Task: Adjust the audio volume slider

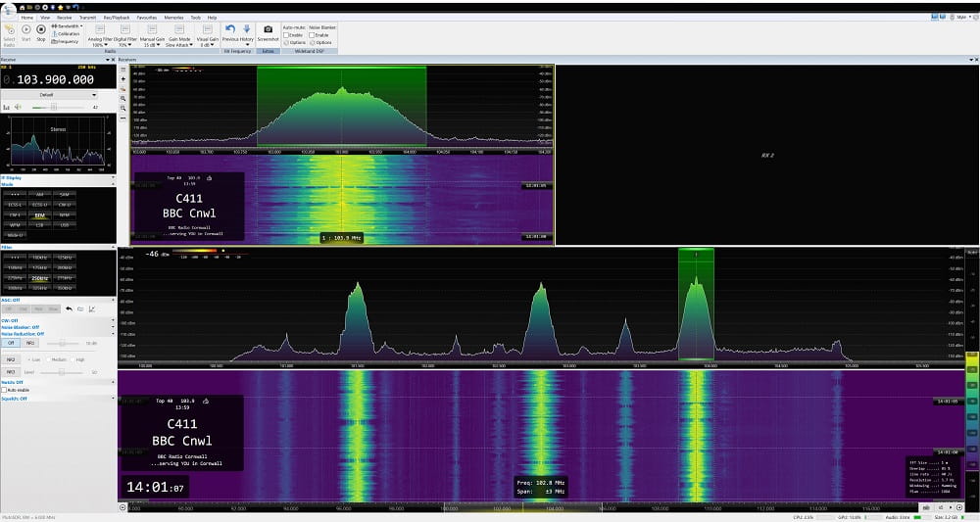Action: 53,107
